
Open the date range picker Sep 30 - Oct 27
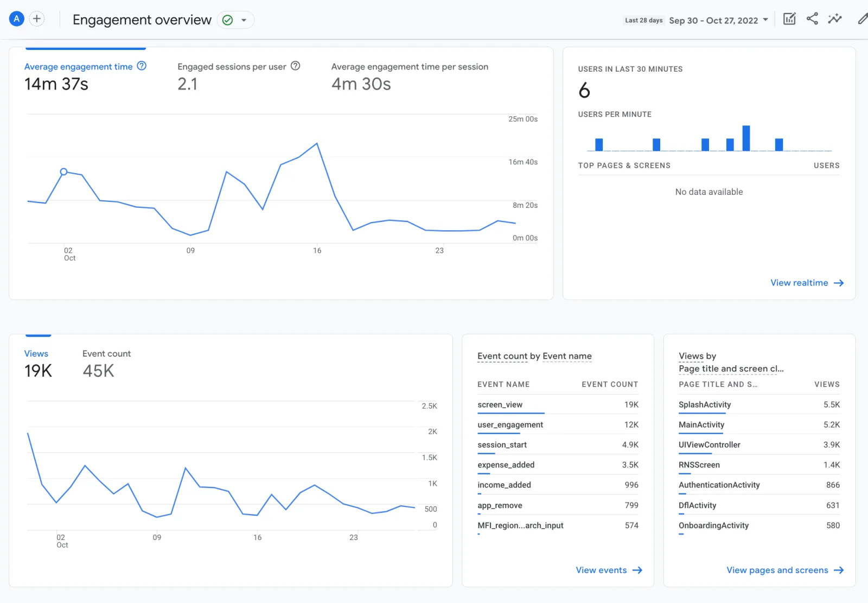(x=719, y=20)
